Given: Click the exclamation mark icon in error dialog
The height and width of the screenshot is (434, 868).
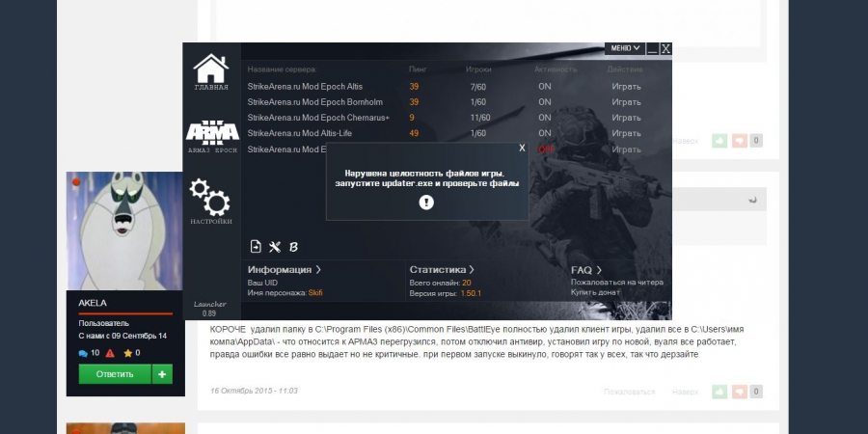Looking at the screenshot, I should pyautogui.click(x=426, y=203).
